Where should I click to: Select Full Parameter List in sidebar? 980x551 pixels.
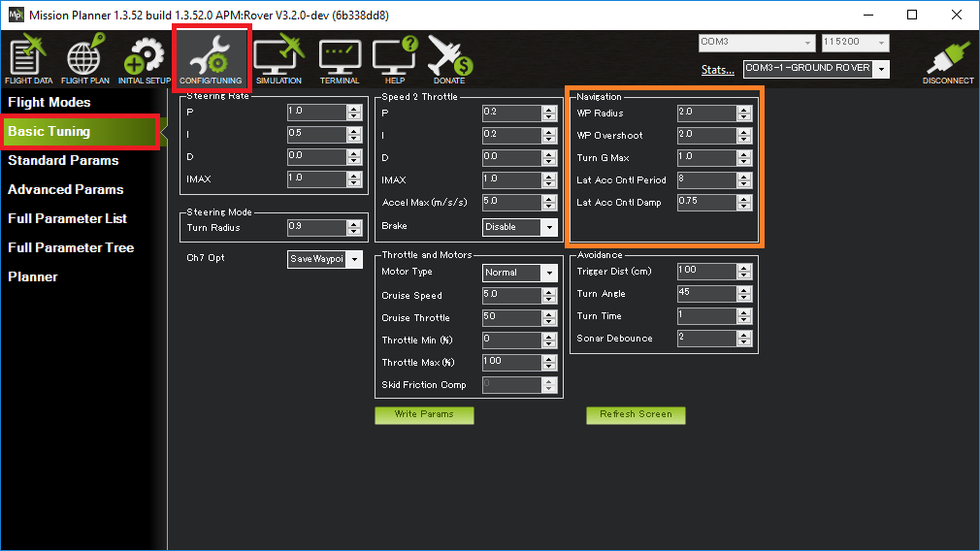(68, 218)
